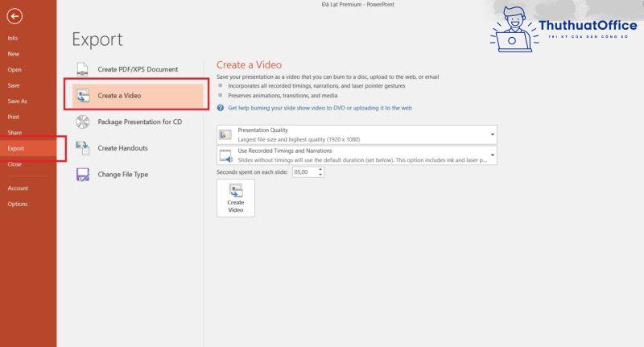Image resolution: width=644 pixels, height=347 pixels.
Task: Choose Close from the sidebar
Action: (x=14, y=164)
